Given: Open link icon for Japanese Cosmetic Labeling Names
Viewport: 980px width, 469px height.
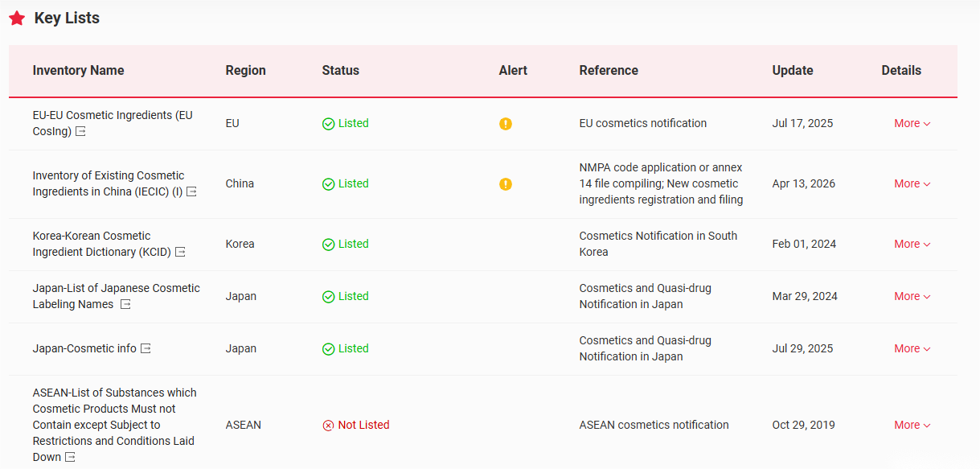Looking at the screenshot, I should [125, 305].
